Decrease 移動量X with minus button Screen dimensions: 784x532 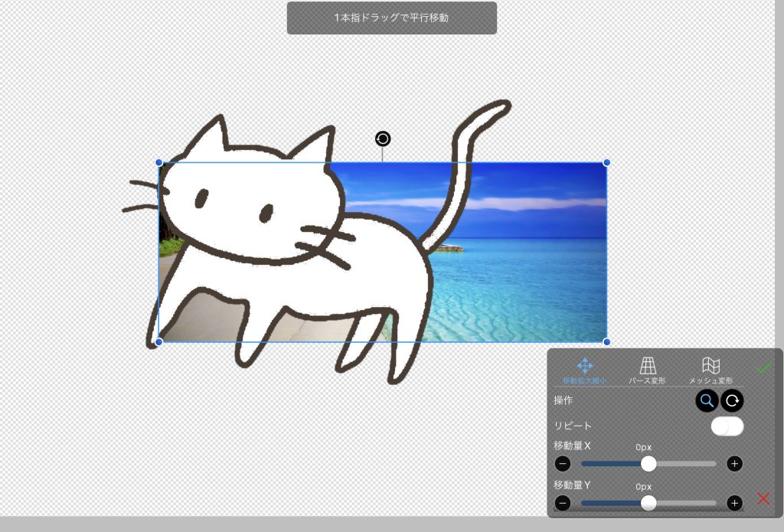563,463
